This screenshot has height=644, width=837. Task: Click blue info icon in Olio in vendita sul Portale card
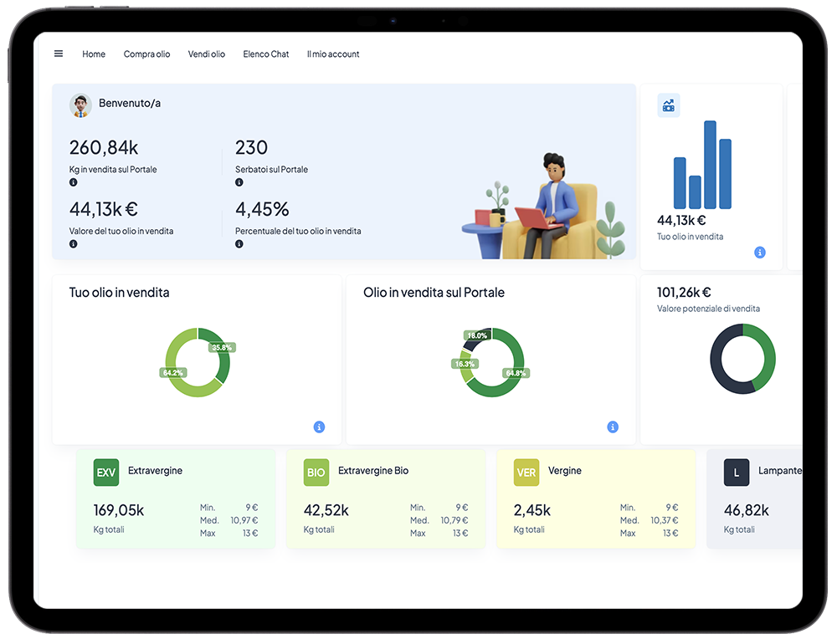tap(613, 427)
